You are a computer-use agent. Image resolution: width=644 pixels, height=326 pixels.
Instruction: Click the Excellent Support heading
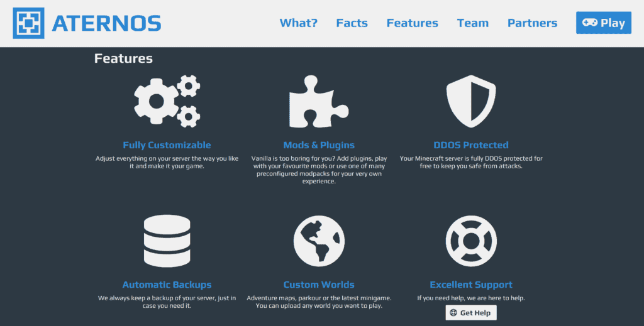point(471,285)
